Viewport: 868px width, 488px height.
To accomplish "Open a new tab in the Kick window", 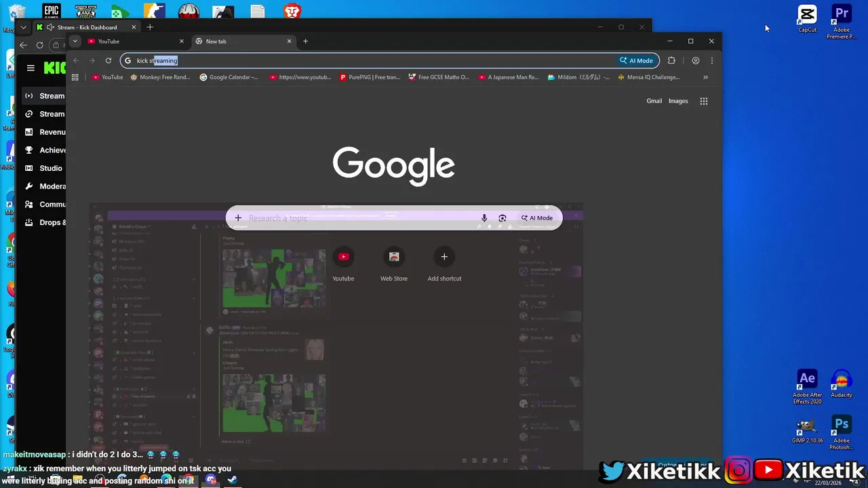I will [150, 27].
